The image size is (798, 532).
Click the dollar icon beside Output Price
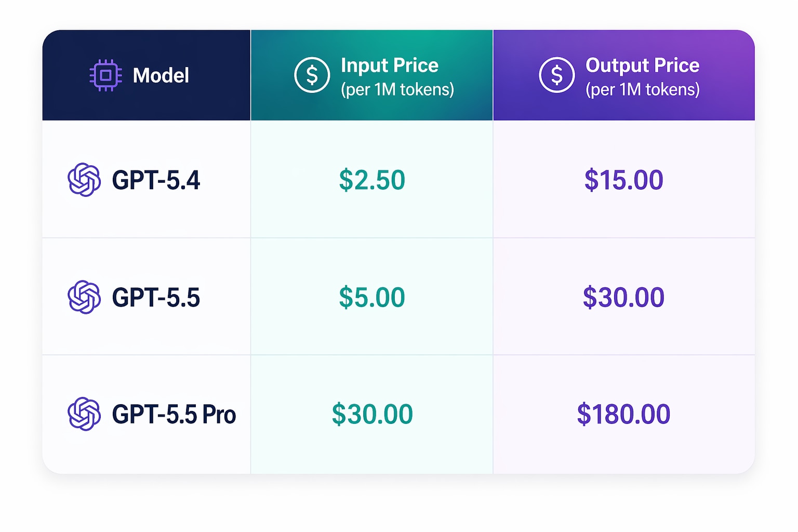coord(556,75)
